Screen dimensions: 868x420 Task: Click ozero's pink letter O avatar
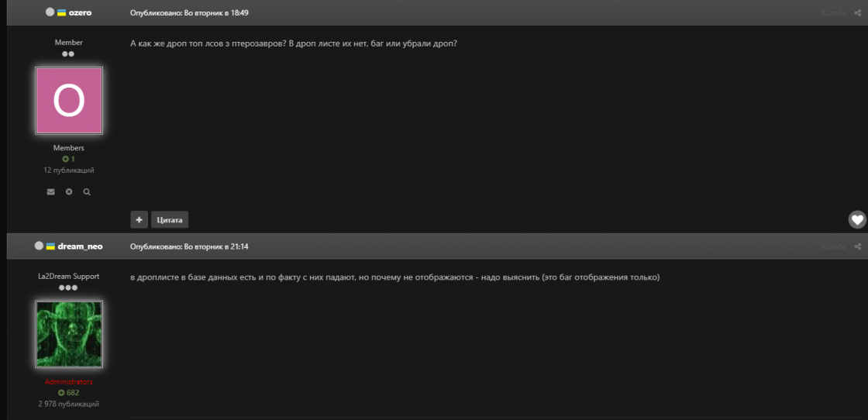pyautogui.click(x=69, y=101)
